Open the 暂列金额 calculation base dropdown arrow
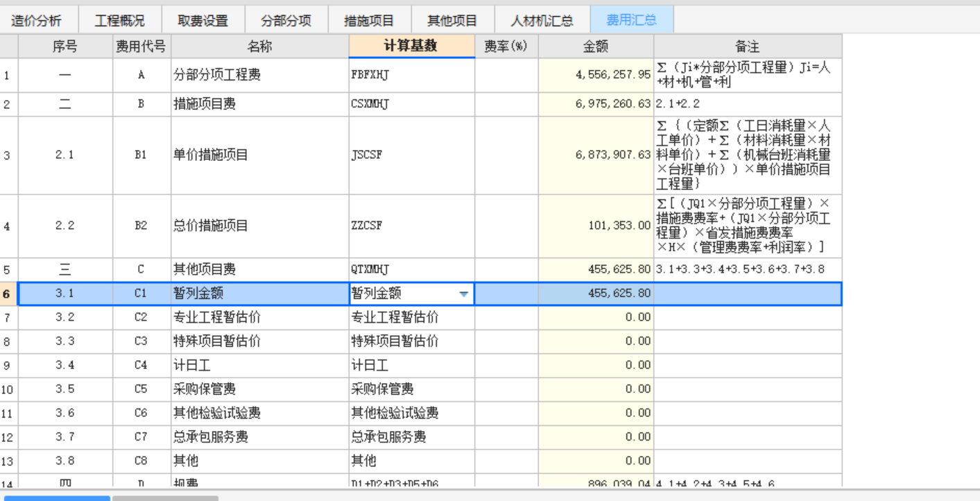 click(x=464, y=294)
